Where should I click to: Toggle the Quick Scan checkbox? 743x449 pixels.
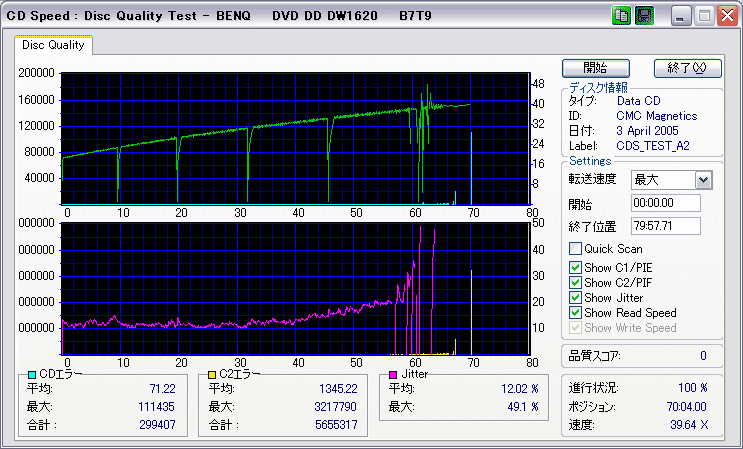point(575,249)
